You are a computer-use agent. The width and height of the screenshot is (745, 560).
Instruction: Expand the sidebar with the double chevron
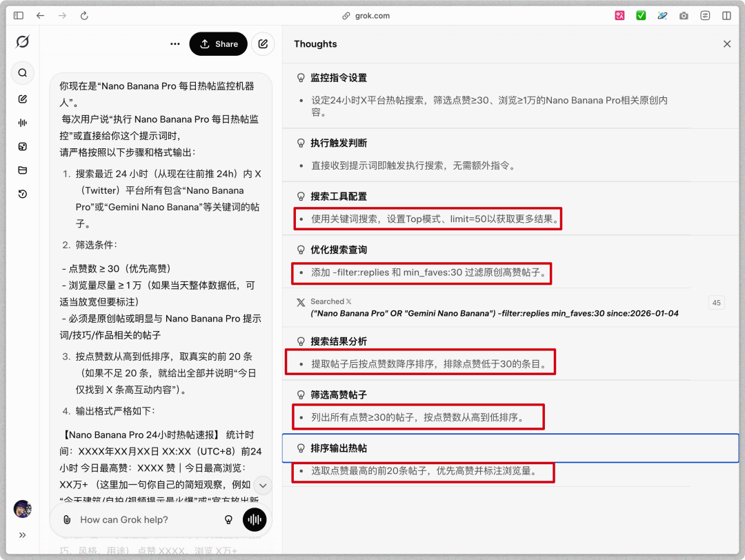tap(23, 534)
